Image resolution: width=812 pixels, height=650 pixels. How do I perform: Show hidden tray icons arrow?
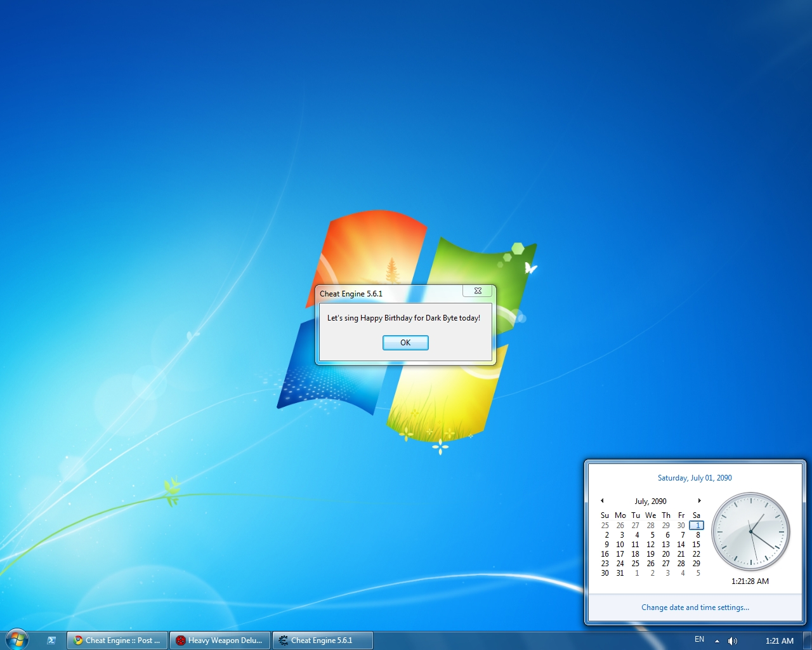[717, 640]
